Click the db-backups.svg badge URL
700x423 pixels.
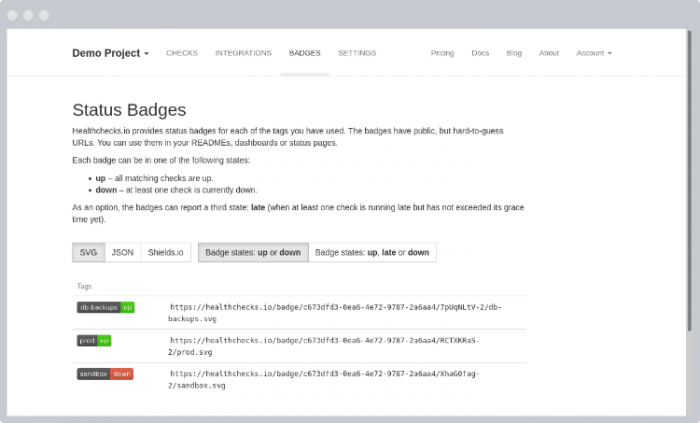(x=335, y=313)
